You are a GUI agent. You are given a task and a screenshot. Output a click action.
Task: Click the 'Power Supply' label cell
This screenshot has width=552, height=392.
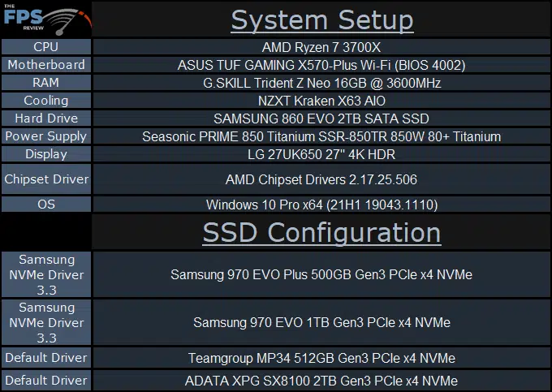tap(46, 136)
